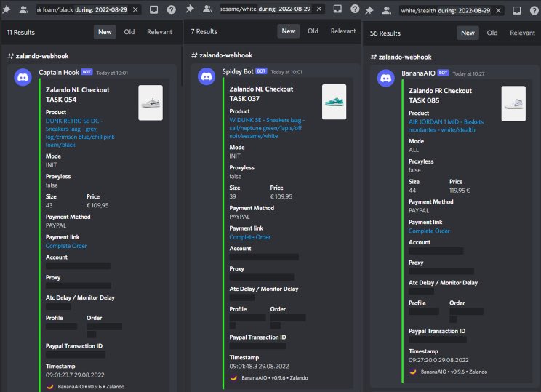Click price '119,95 €' in TASK 085
The image size is (541, 392).
460,190
